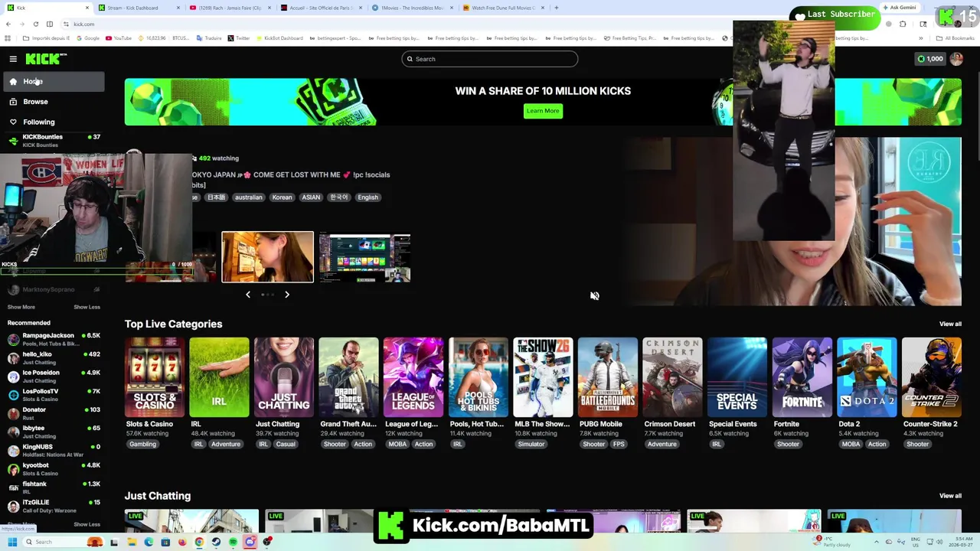980x551 pixels.
Task: Open Special Events category
Action: click(x=737, y=377)
